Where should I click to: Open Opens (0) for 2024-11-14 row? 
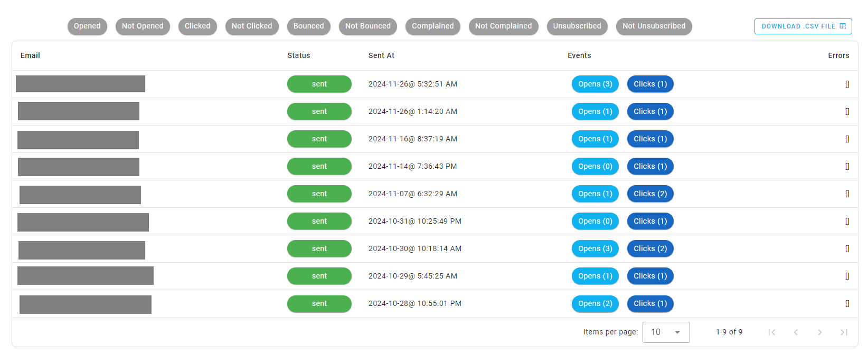595,166
